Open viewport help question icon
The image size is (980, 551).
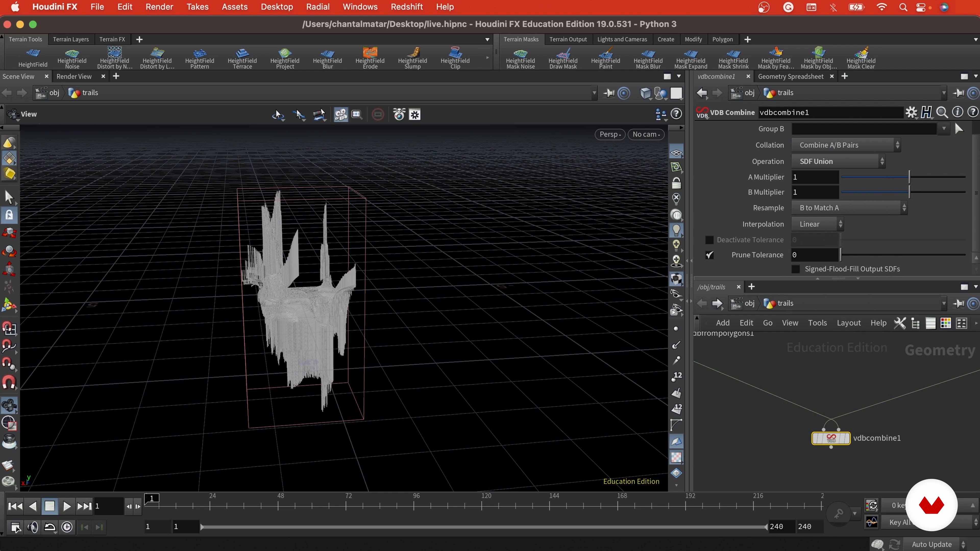(x=676, y=114)
